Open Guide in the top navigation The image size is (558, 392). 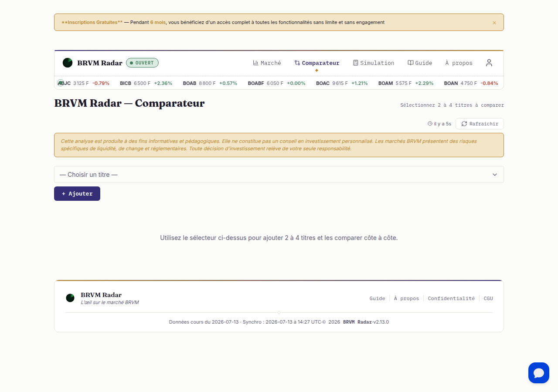[x=420, y=63]
